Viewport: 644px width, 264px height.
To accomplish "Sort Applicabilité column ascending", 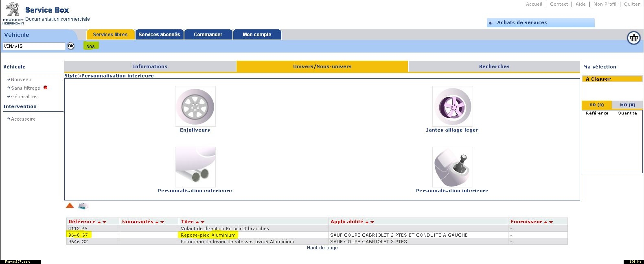I will click(366, 222).
